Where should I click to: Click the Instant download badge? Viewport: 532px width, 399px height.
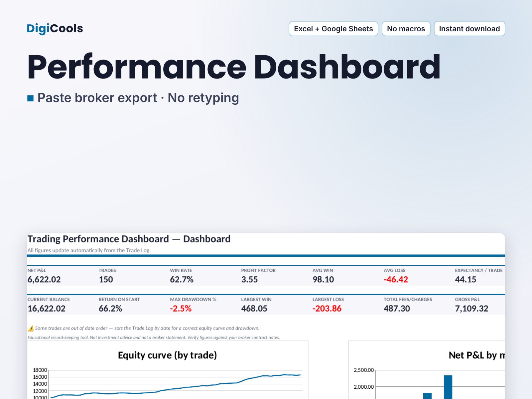pyautogui.click(x=469, y=29)
